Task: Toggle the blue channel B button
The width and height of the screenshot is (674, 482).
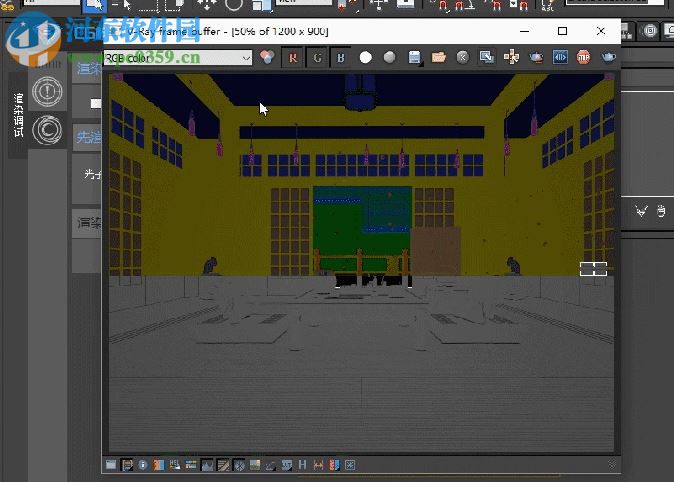Action: coord(341,58)
